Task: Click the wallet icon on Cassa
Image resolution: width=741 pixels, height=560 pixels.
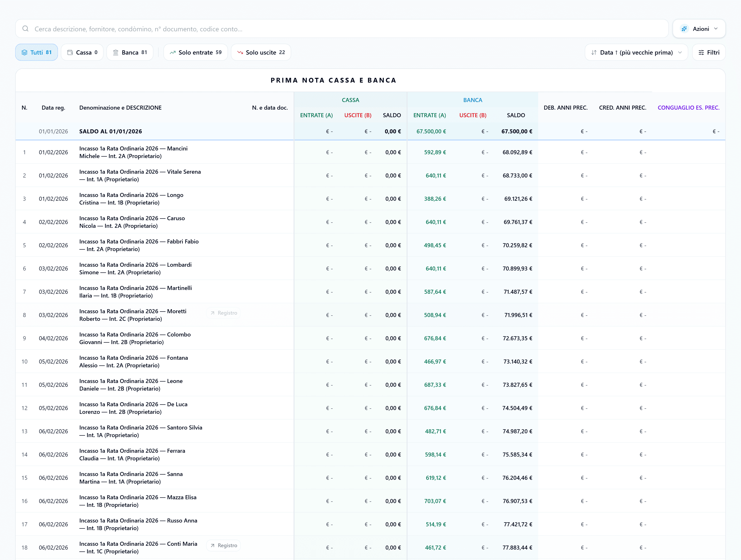Action: coord(70,52)
